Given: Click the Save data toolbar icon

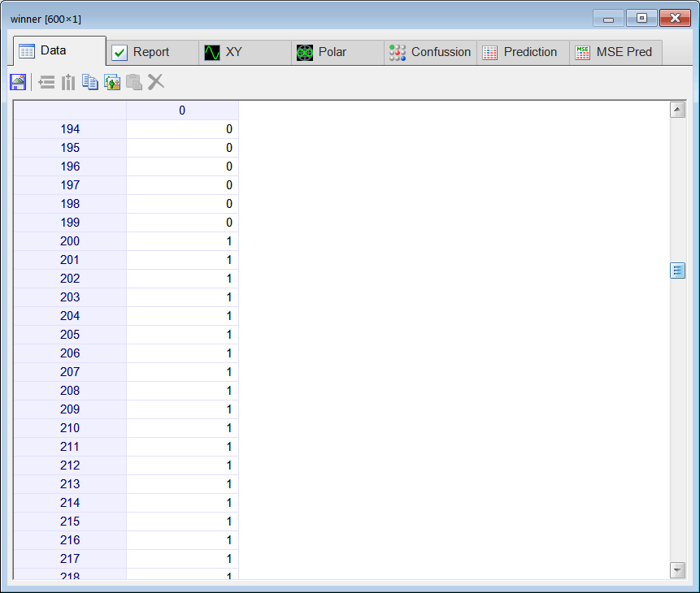Looking at the screenshot, I should 19,82.
